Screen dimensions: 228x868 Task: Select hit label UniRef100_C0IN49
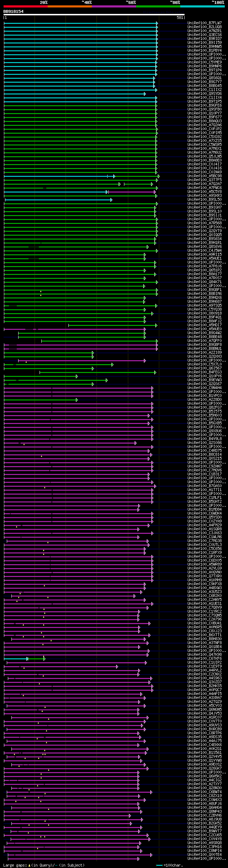(204, 172)
